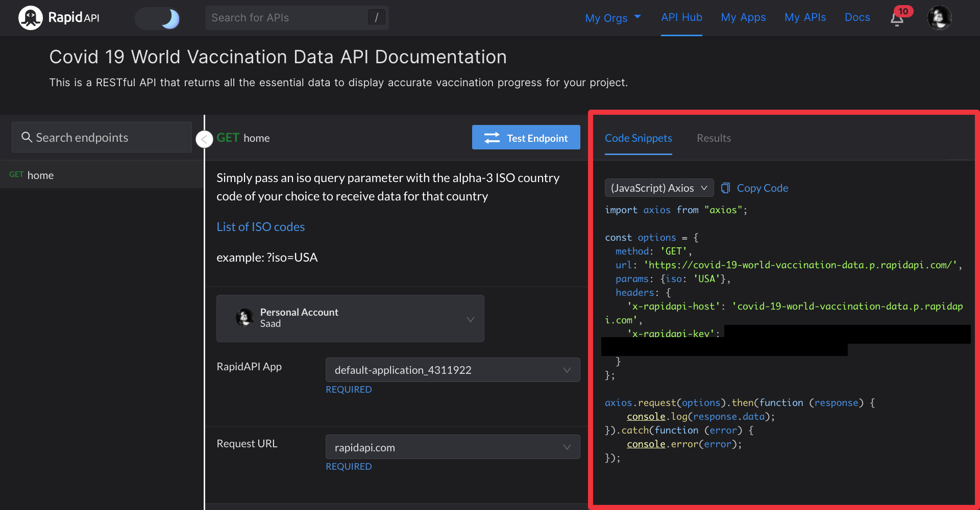This screenshot has width=980, height=510.
Task: Click the copy clipboard icon
Action: point(725,188)
